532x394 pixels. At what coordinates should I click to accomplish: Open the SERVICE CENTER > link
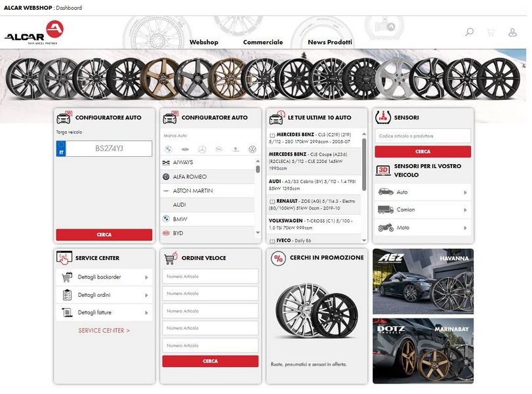[104, 330]
